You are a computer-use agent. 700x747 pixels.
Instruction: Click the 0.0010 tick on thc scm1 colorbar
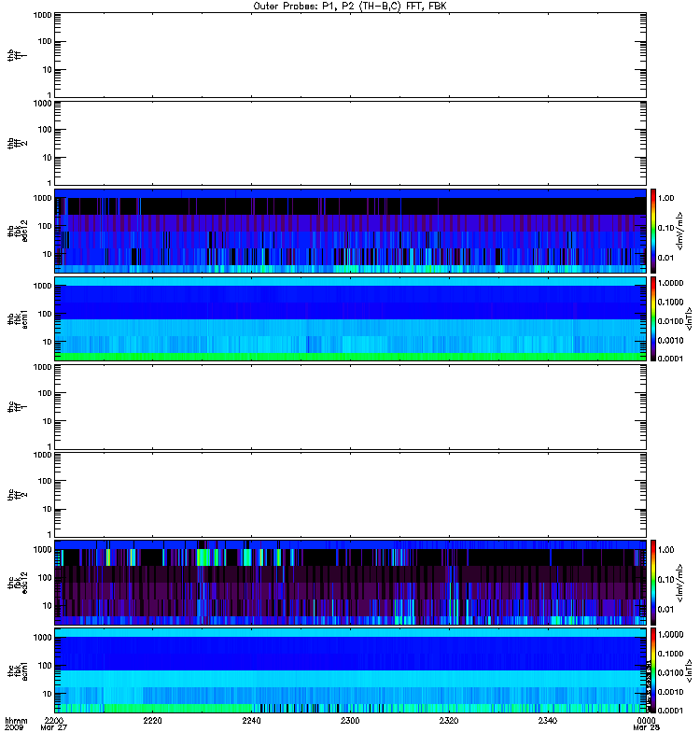670,692
